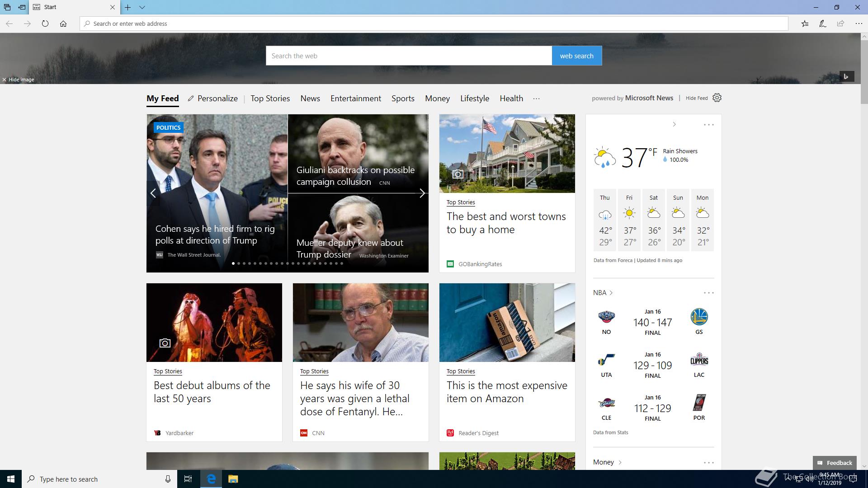The image size is (868, 488).
Task: Open the Money tab
Action: (437, 99)
